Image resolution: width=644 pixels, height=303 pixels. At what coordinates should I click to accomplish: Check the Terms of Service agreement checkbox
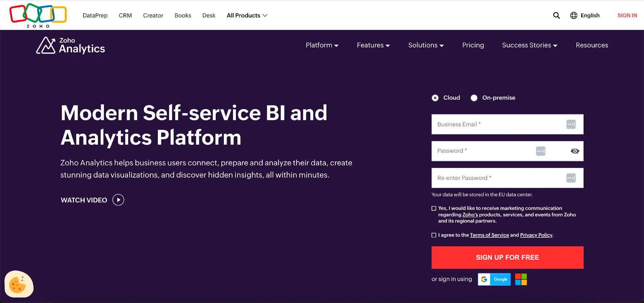point(434,235)
